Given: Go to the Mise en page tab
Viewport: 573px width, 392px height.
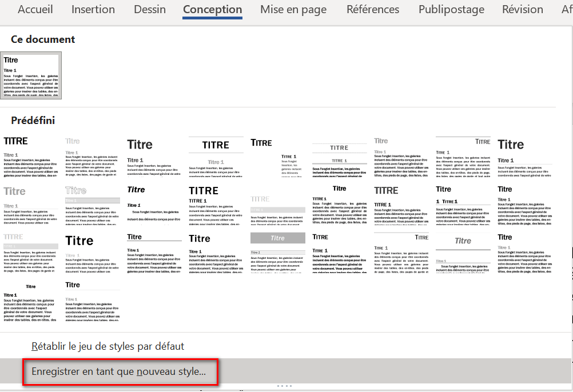Looking at the screenshot, I should point(293,10).
